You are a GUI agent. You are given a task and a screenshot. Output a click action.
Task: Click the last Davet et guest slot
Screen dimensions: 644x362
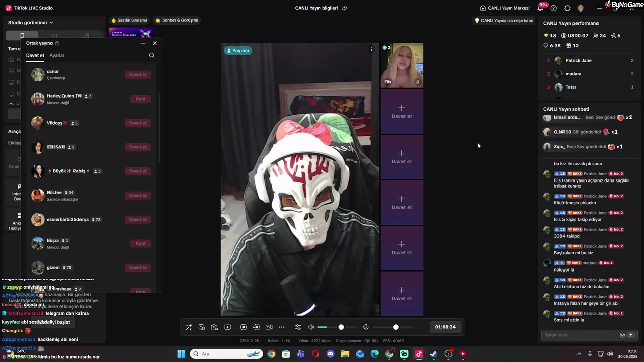(401, 294)
